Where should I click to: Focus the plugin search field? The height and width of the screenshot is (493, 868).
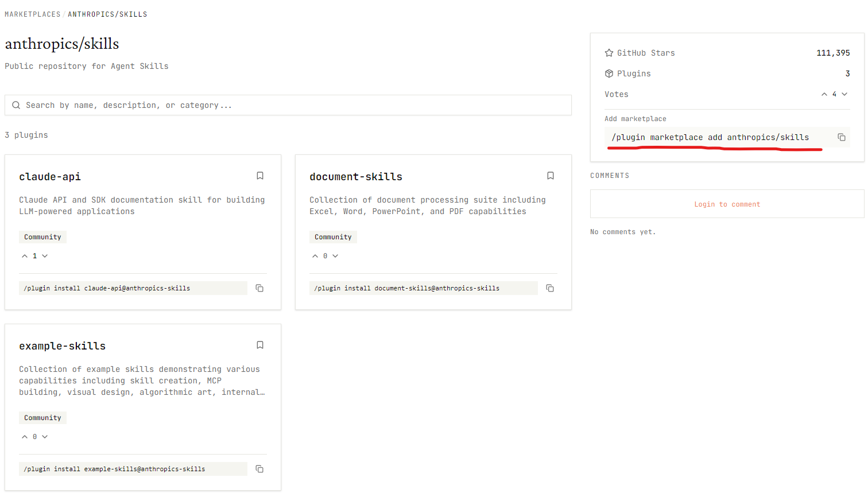[x=288, y=105]
